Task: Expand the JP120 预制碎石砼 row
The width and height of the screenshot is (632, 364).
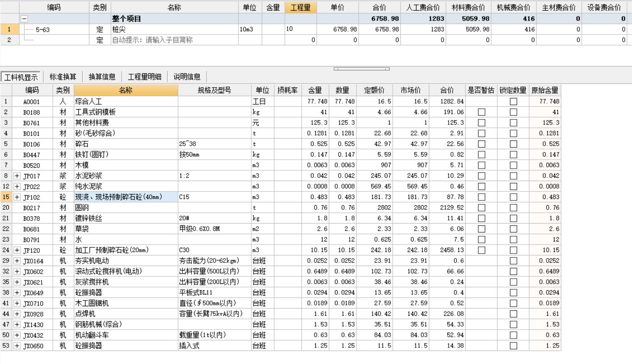Action: coord(17,250)
